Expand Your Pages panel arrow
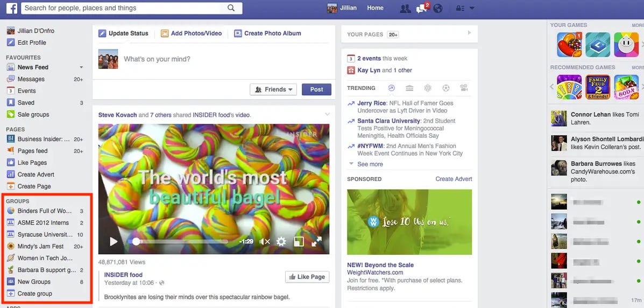Image resolution: width=644 pixels, height=308 pixels. coord(470,32)
